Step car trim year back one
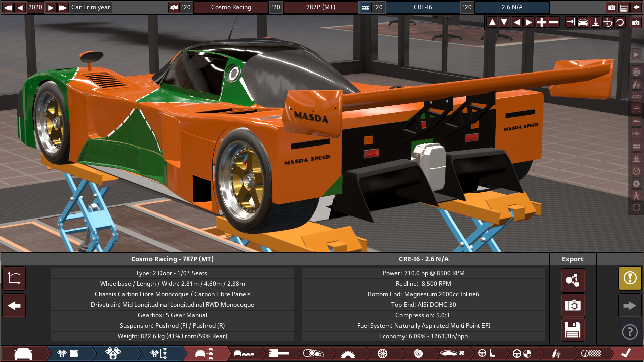The width and height of the screenshot is (644, 362). [20, 7]
